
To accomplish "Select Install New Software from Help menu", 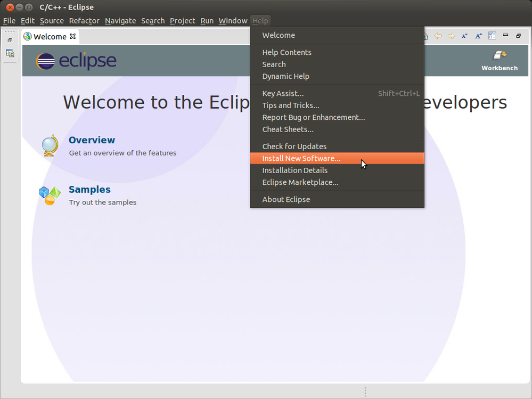I will pos(302,158).
